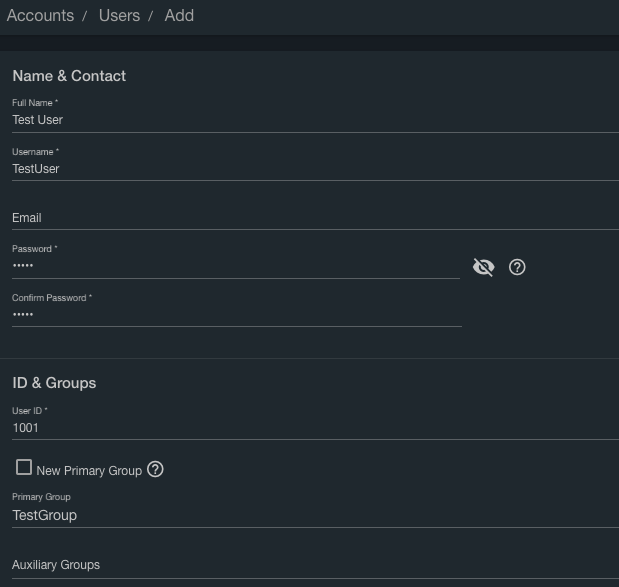Focus the Confirm Password input field
Screen dimensions: 619x587
[235, 315]
